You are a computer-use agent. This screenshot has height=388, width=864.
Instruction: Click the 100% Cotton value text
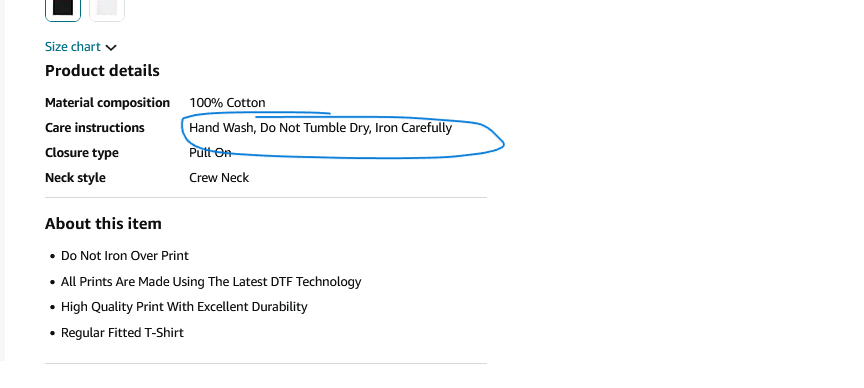pos(227,103)
